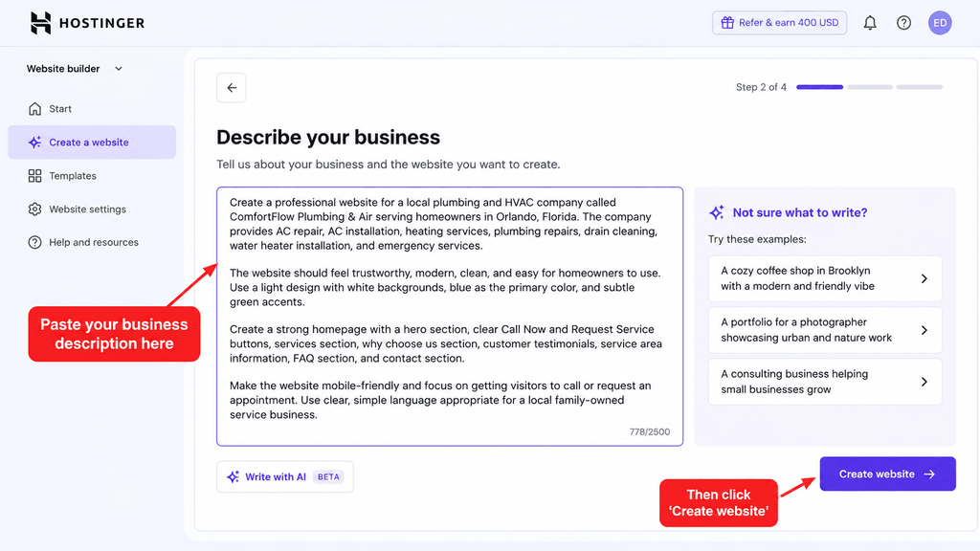Click inside the business description text area

point(450,316)
